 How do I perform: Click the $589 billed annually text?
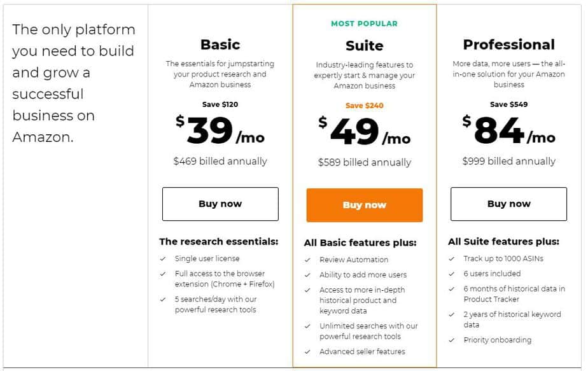click(364, 162)
